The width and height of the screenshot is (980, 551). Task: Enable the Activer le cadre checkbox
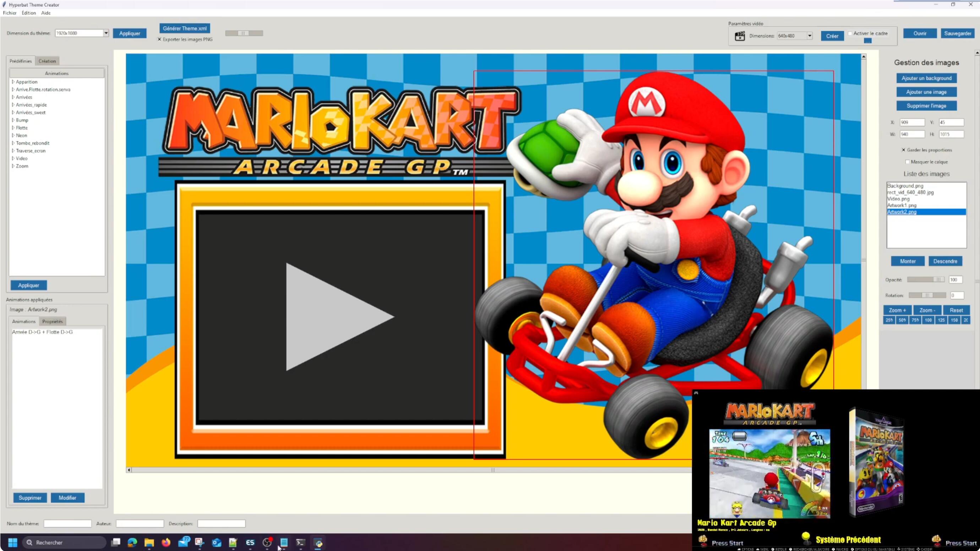(x=850, y=33)
